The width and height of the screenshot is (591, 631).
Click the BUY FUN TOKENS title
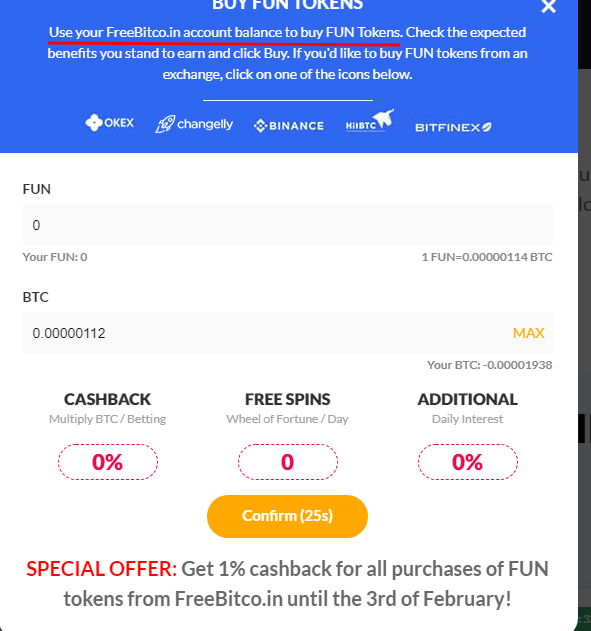pos(287,5)
